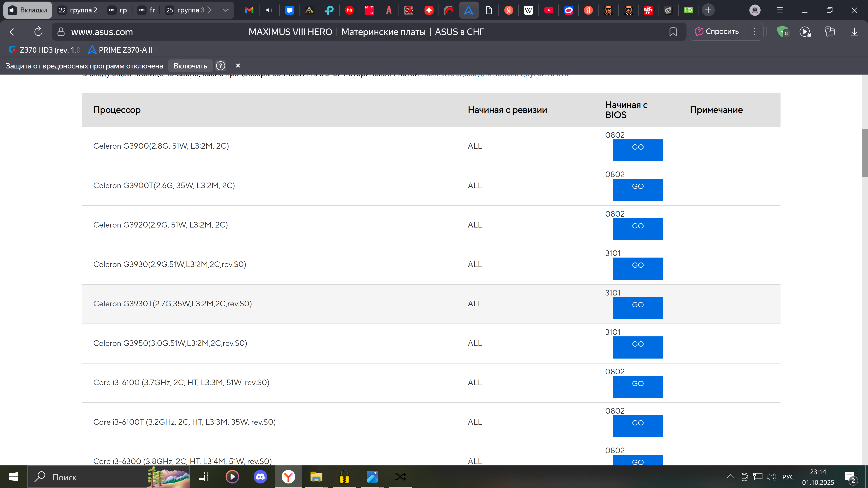Open the downloads arrow icon
Screen dimensions: 868x488
pos(854,32)
